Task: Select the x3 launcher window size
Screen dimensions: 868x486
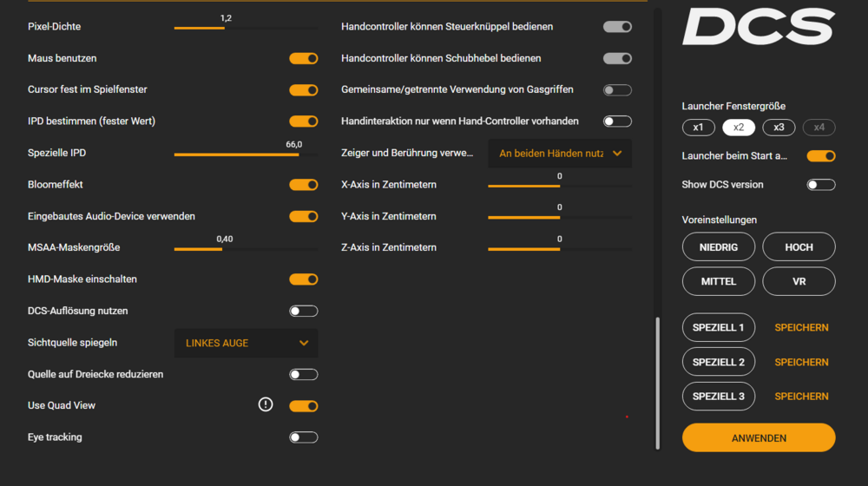Action: pyautogui.click(x=779, y=128)
